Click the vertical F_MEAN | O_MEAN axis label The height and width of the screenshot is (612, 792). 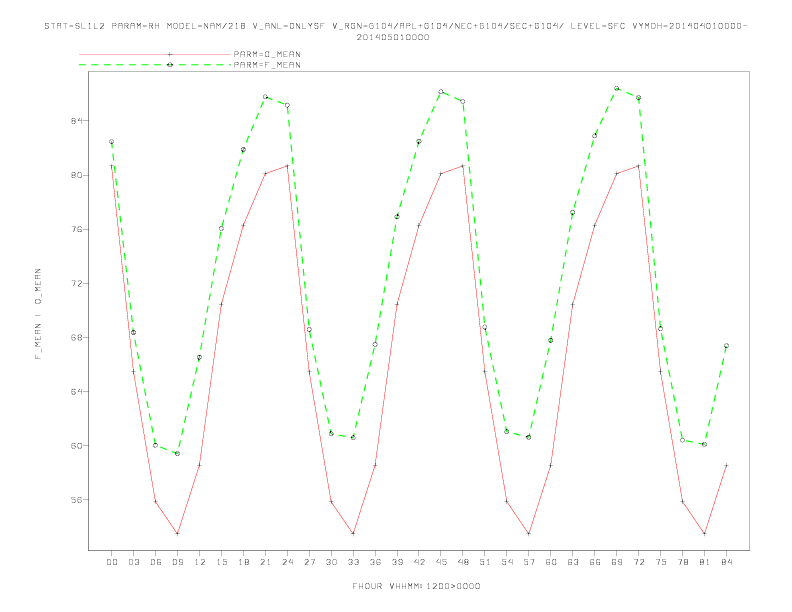click(x=38, y=314)
